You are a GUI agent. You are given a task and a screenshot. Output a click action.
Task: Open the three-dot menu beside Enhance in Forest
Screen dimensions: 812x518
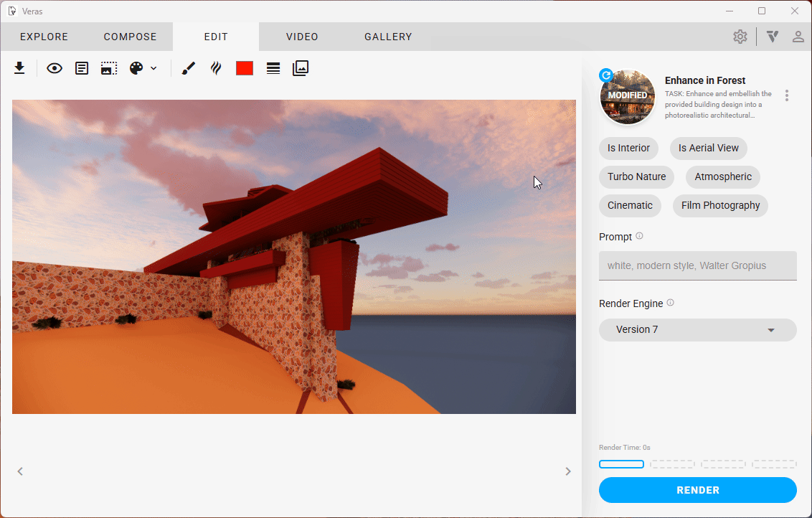coord(787,95)
